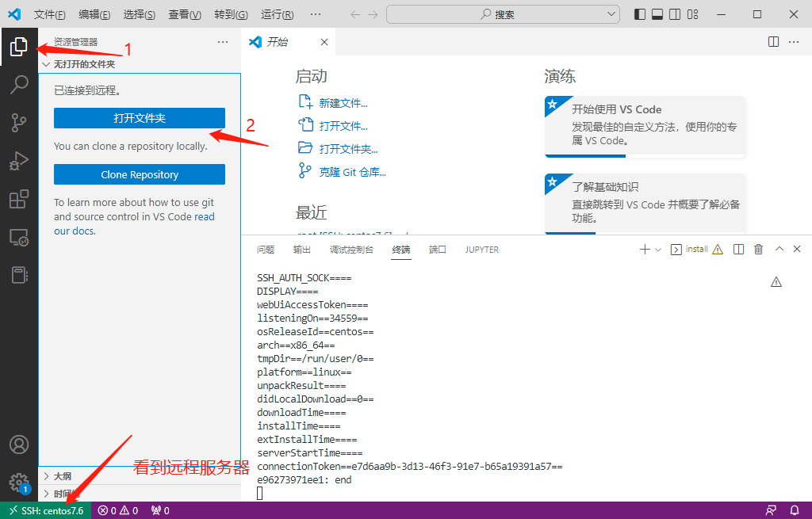Click 新建文件... on welcome page
The width and height of the screenshot is (812, 519).
coord(333,103)
